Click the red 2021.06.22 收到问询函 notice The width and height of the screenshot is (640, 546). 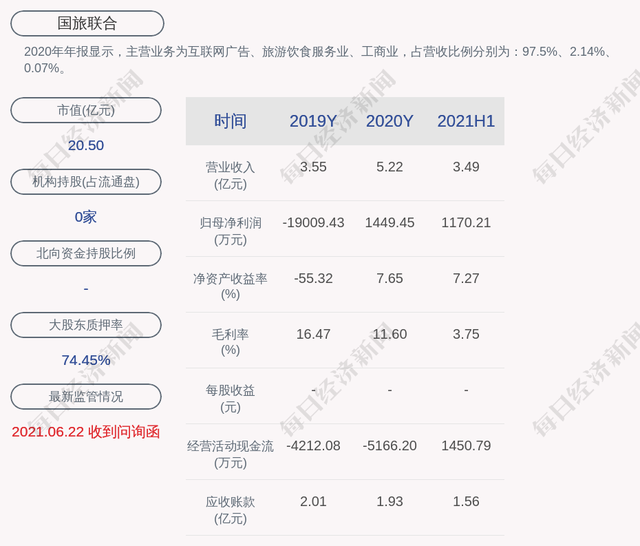(x=86, y=432)
